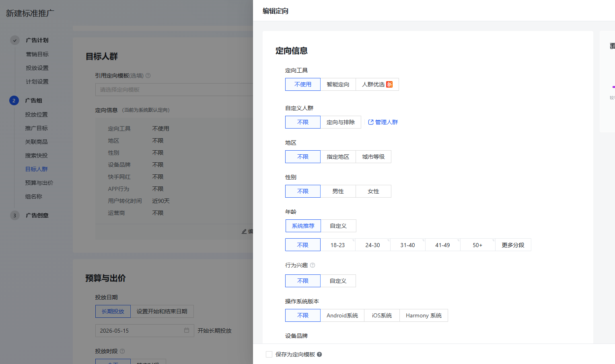Select 长期投放 date option

[113, 311]
